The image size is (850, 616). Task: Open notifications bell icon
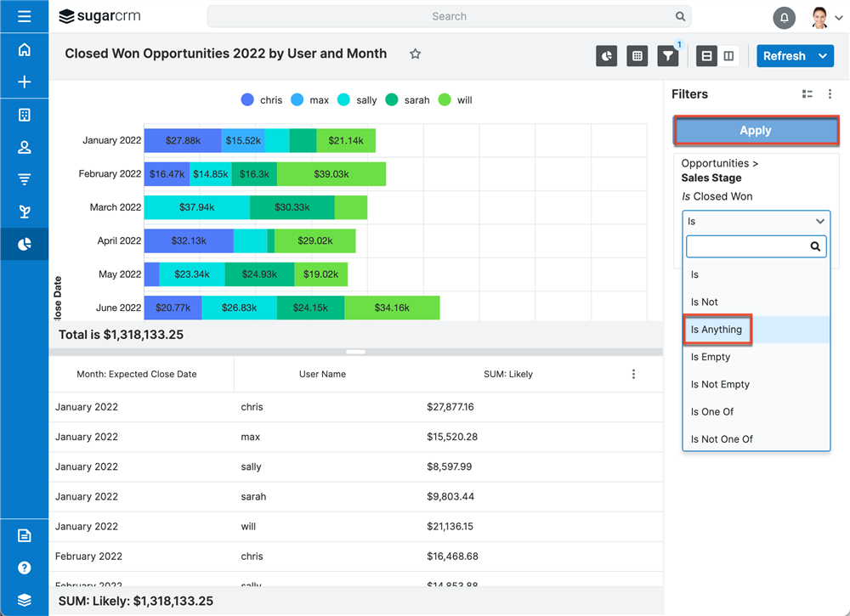tap(784, 17)
